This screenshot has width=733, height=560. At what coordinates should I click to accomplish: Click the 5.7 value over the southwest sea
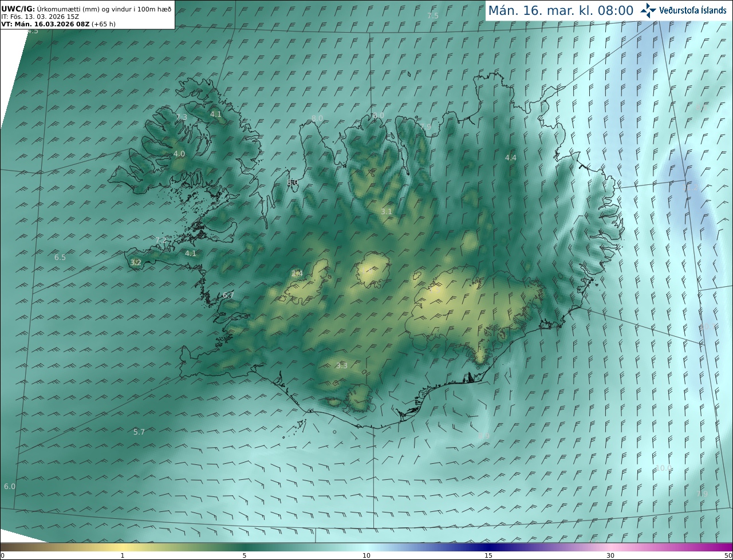[x=139, y=432]
